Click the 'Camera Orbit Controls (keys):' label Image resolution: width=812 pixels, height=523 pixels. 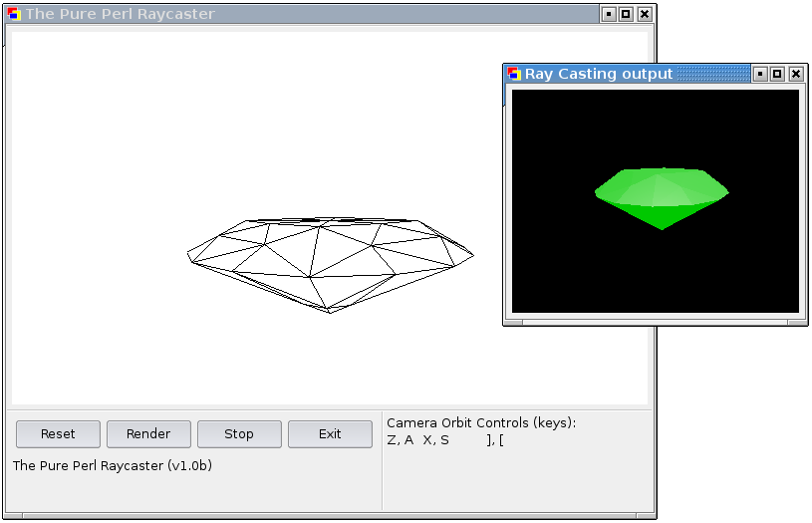pyautogui.click(x=481, y=423)
